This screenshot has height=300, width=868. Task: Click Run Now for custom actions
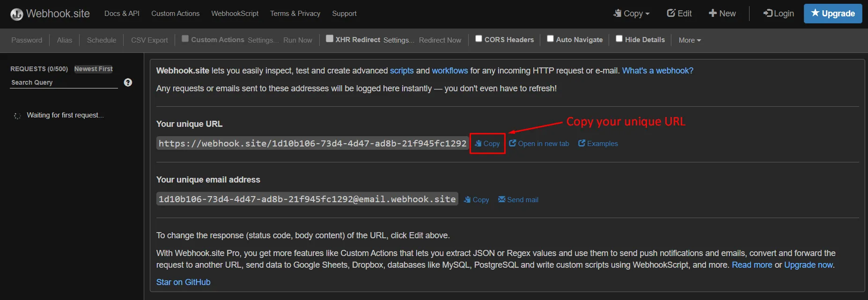tap(298, 40)
